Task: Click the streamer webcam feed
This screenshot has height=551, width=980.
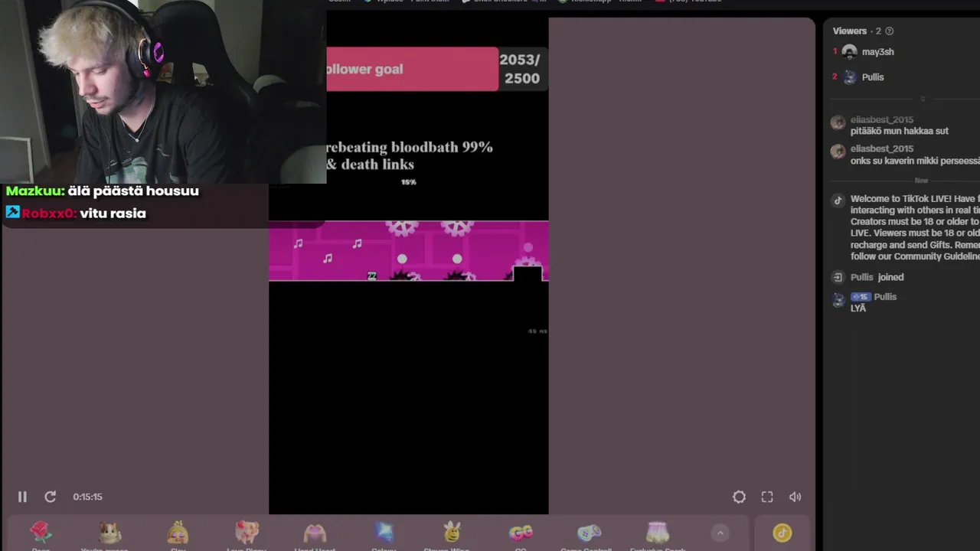Action: click(x=163, y=92)
